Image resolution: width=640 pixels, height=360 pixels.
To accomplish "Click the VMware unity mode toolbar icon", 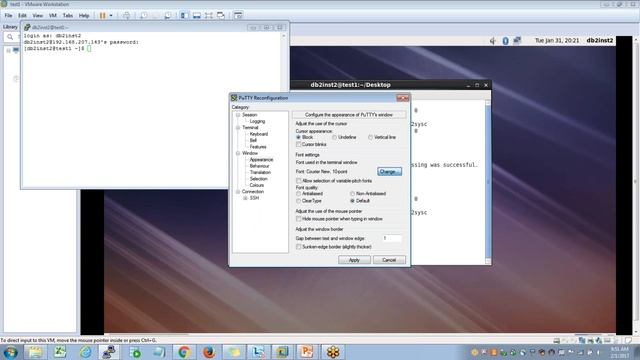I will [221, 16].
